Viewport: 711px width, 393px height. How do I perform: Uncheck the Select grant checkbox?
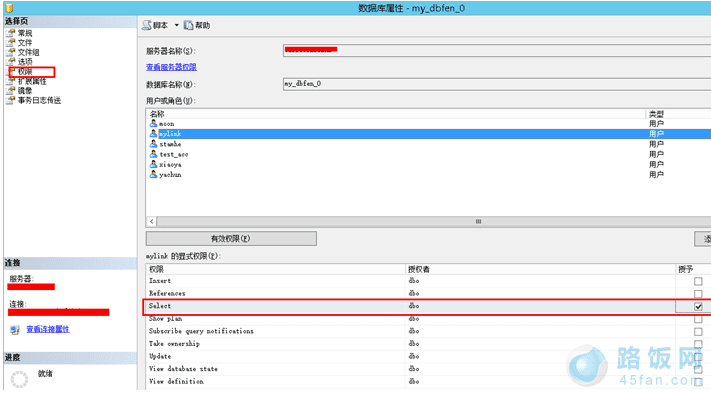698,306
